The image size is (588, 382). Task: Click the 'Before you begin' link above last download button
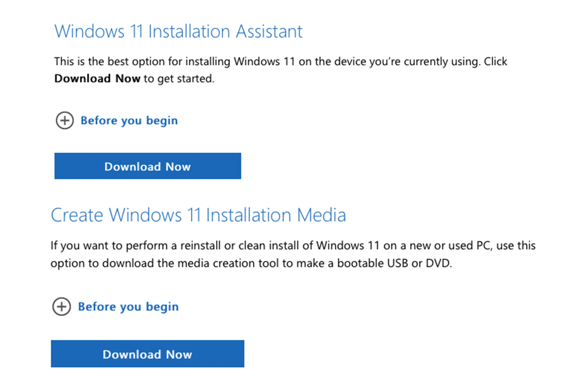coord(128,306)
